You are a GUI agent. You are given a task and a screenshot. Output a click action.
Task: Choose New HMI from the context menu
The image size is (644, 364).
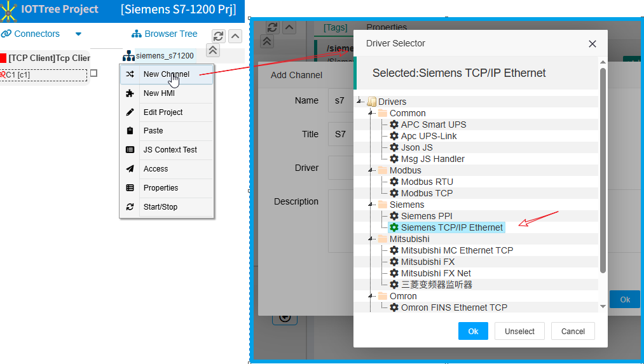click(x=167, y=93)
